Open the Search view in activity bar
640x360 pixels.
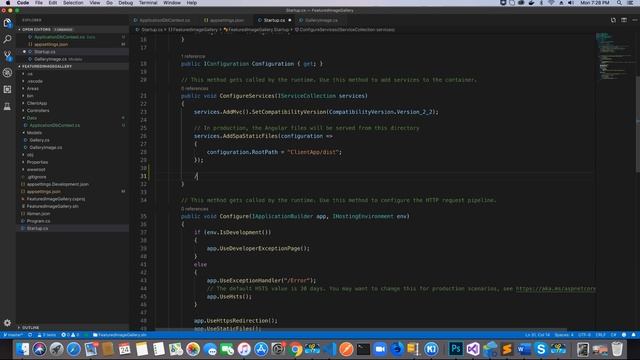tap(7, 40)
